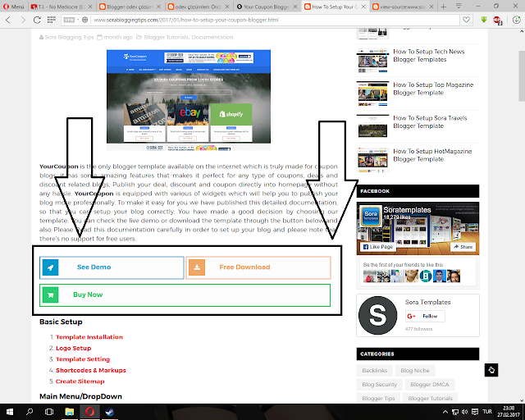Click the cart icon on Buy Now
Viewport: 525px width, 420px height.
pyautogui.click(x=51, y=294)
